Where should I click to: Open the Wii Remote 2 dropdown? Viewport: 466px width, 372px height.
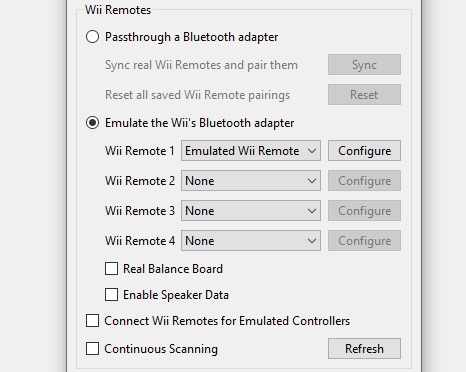(x=251, y=181)
